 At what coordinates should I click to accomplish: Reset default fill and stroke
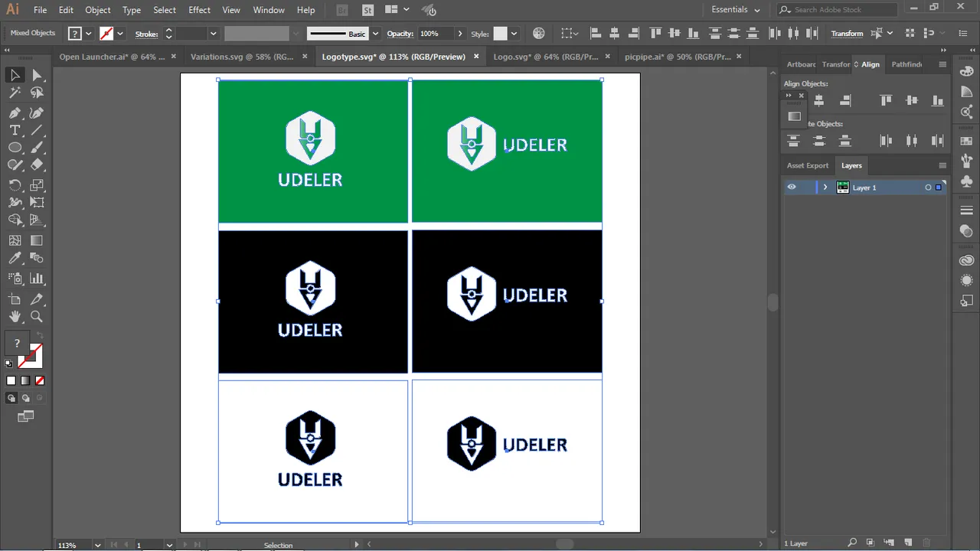(x=8, y=364)
